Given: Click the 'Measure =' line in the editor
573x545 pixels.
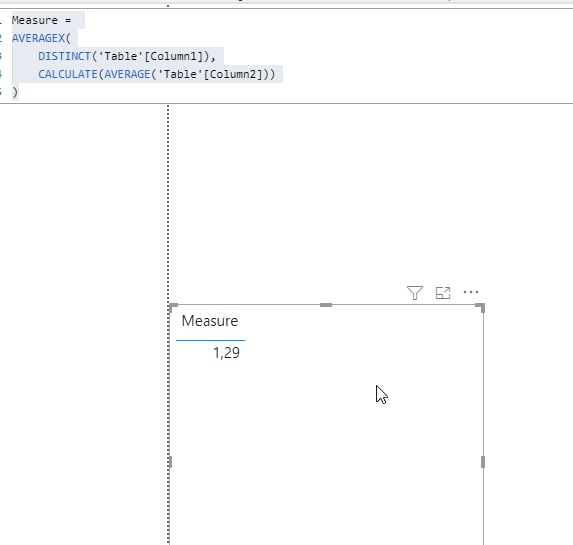Looking at the screenshot, I should point(41,20).
